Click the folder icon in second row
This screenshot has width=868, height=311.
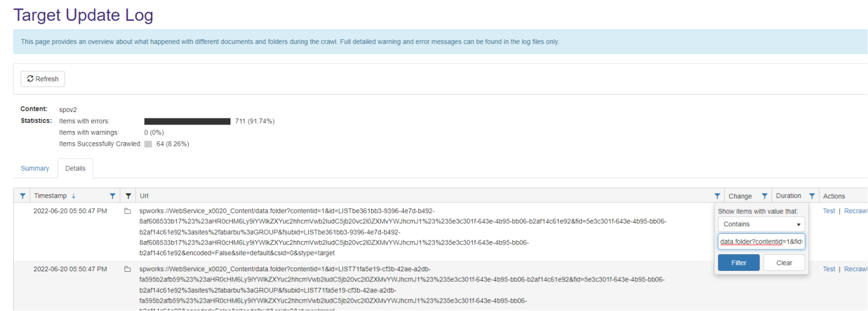127,269
